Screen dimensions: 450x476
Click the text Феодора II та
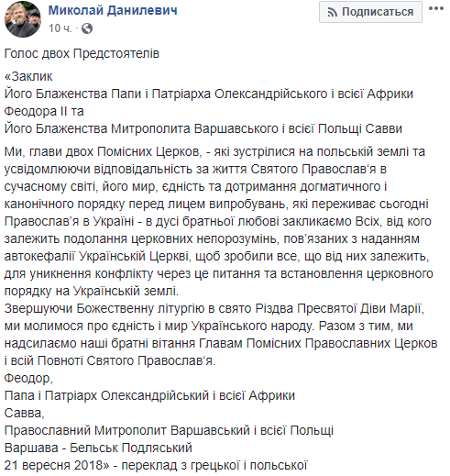[44, 111]
